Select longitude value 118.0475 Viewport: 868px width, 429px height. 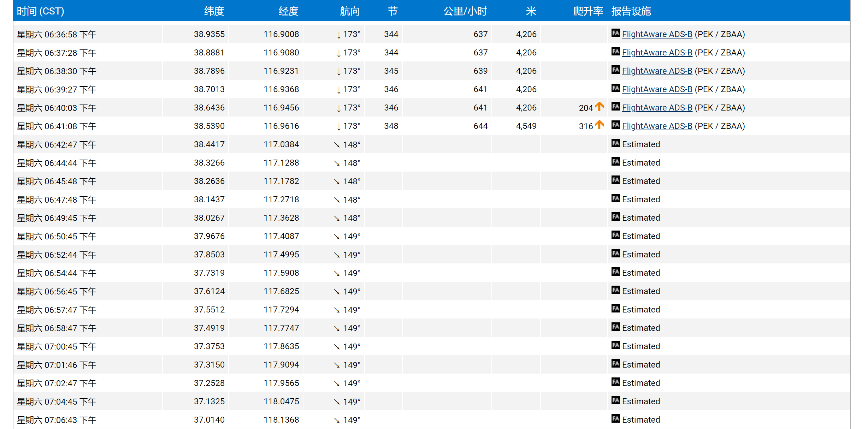click(x=281, y=401)
